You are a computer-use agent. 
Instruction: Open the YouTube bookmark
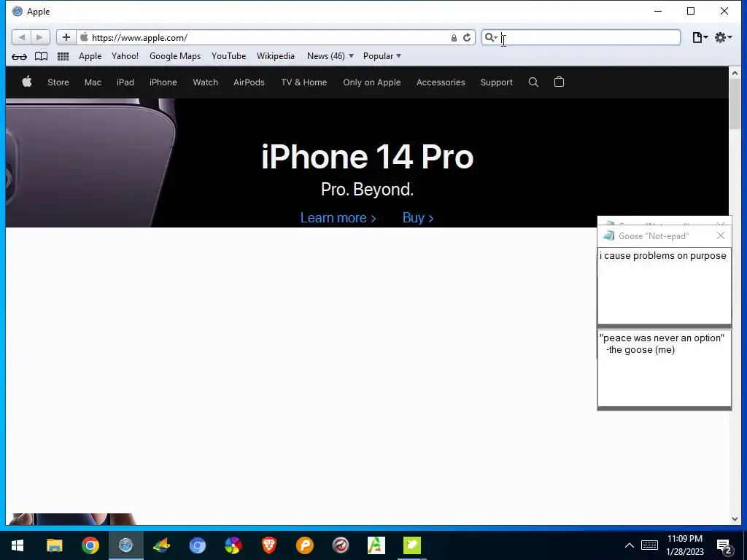pyautogui.click(x=228, y=56)
